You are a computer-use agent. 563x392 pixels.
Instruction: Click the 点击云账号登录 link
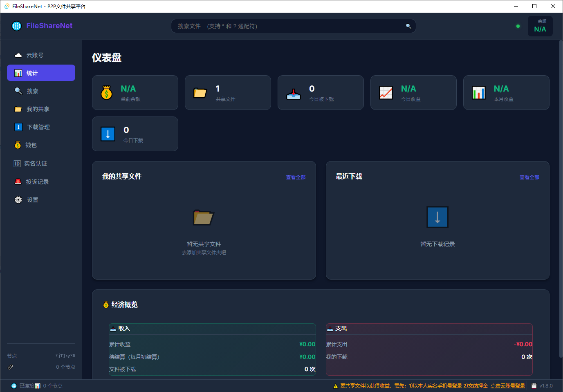[508, 386]
